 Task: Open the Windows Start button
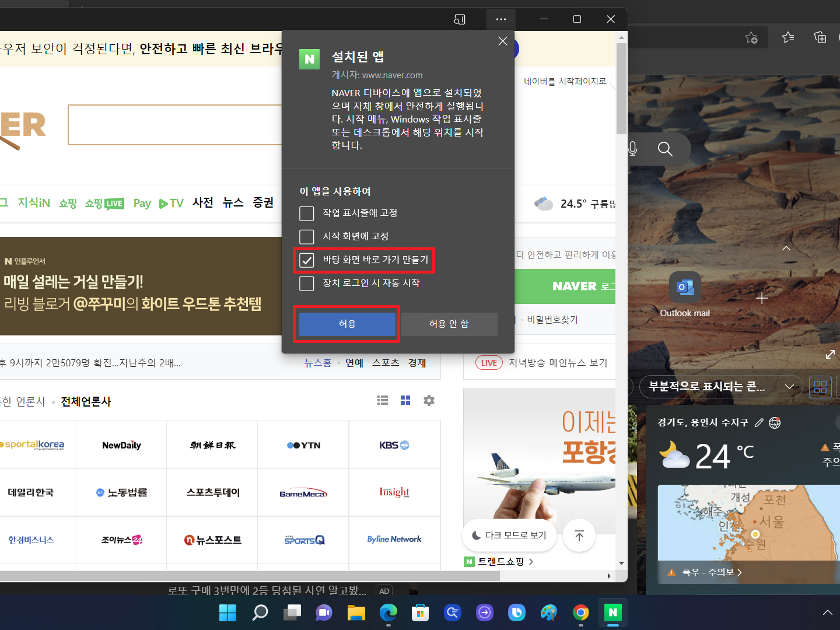click(228, 612)
